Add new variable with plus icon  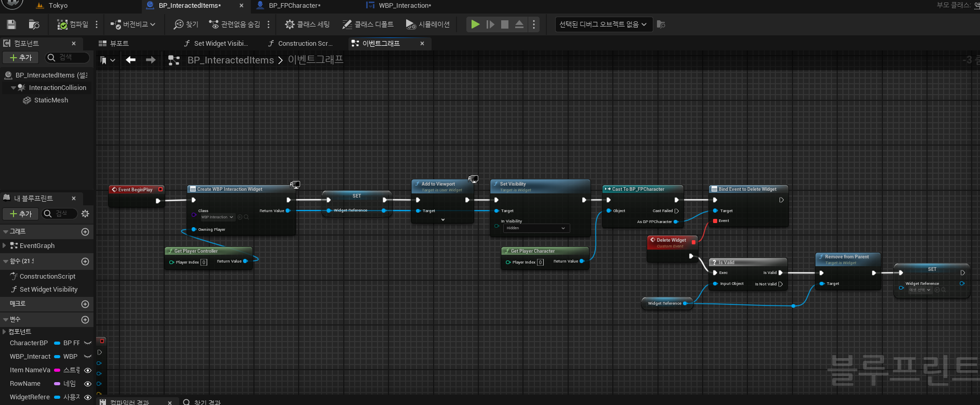click(x=86, y=320)
